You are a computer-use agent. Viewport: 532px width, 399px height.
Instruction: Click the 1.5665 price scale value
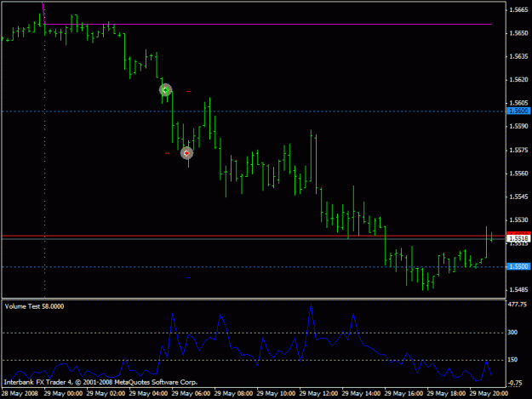(518, 10)
